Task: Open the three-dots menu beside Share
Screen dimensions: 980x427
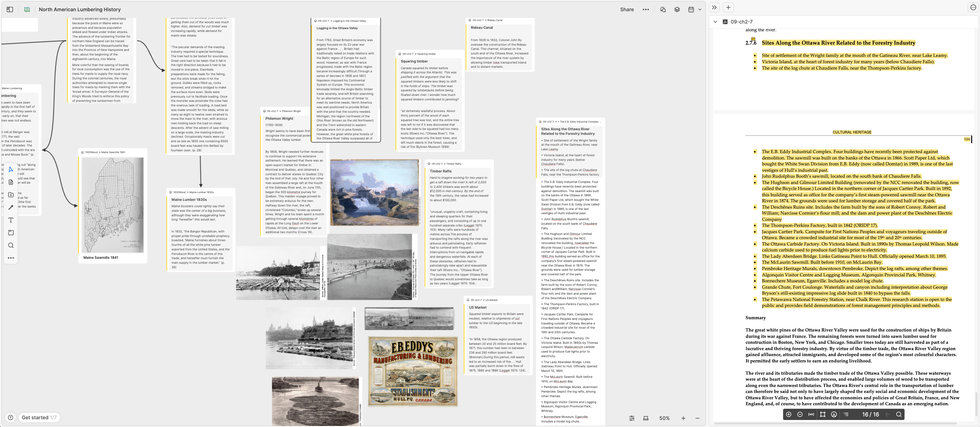Action: pos(645,9)
